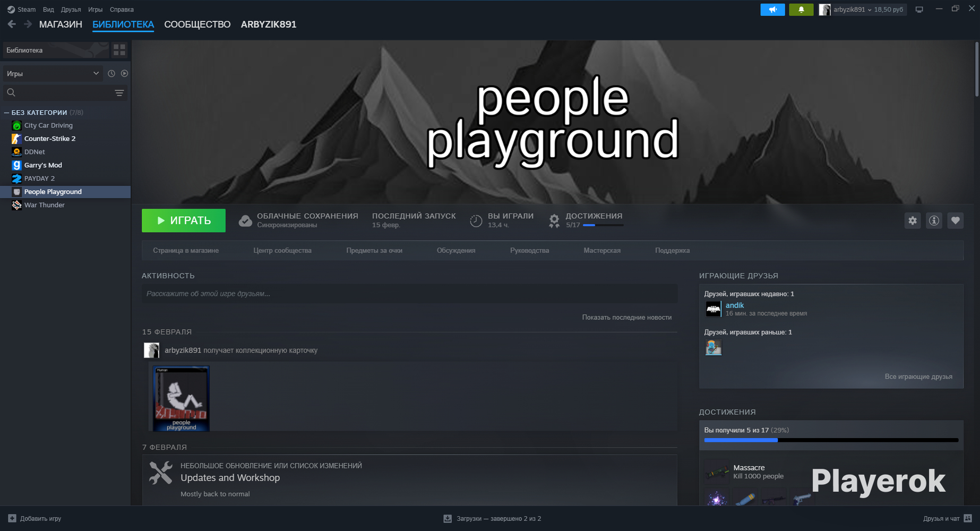The height and width of the screenshot is (531, 980).
Task: Focus the library search field
Action: 58,93
